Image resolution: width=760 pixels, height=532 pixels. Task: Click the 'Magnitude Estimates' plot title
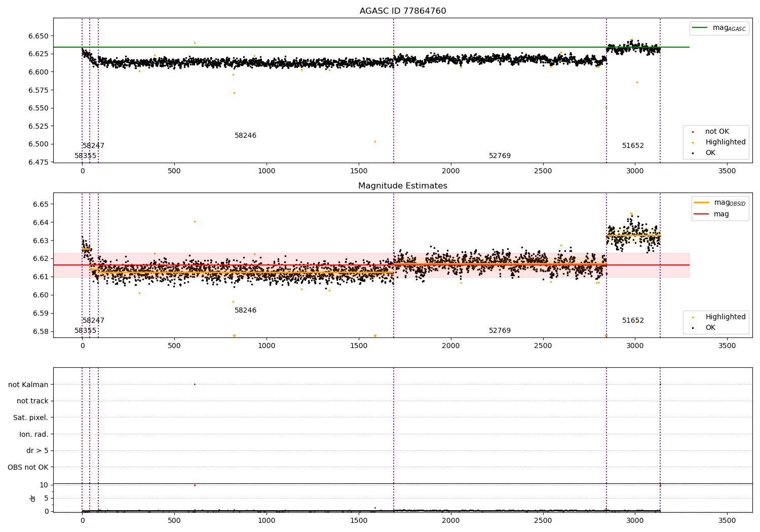tap(403, 186)
